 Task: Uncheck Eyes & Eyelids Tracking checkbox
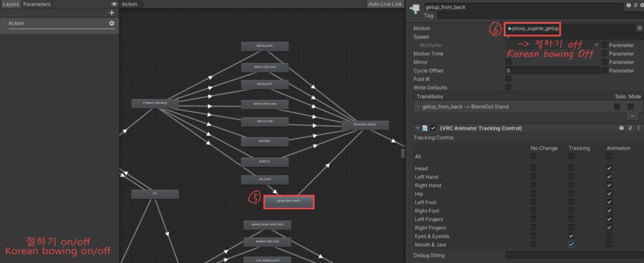click(571, 237)
